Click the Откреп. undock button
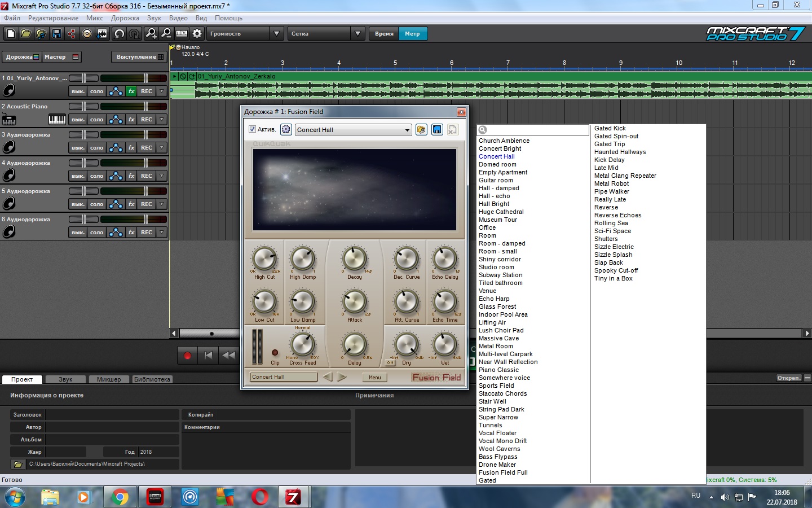This screenshot has height=508, width=812. pyautogui.click(x=789, y=378)
